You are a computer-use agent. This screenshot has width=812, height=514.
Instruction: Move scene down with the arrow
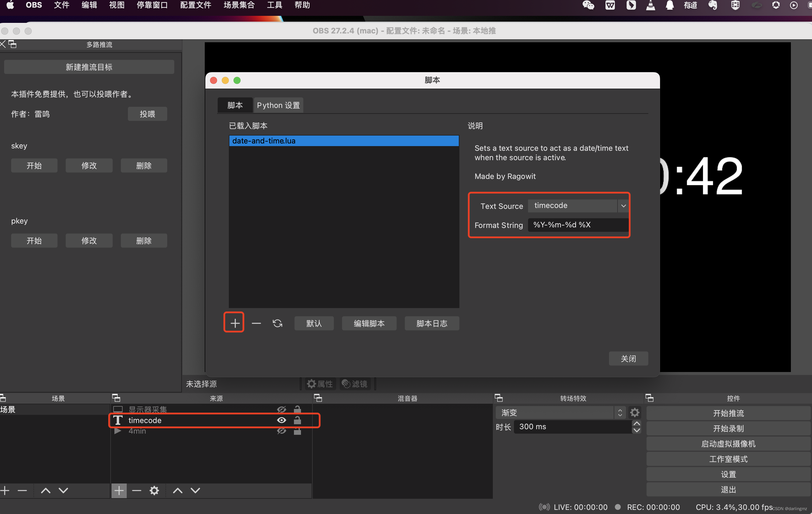pyautogui.click(x=63, y=491)
